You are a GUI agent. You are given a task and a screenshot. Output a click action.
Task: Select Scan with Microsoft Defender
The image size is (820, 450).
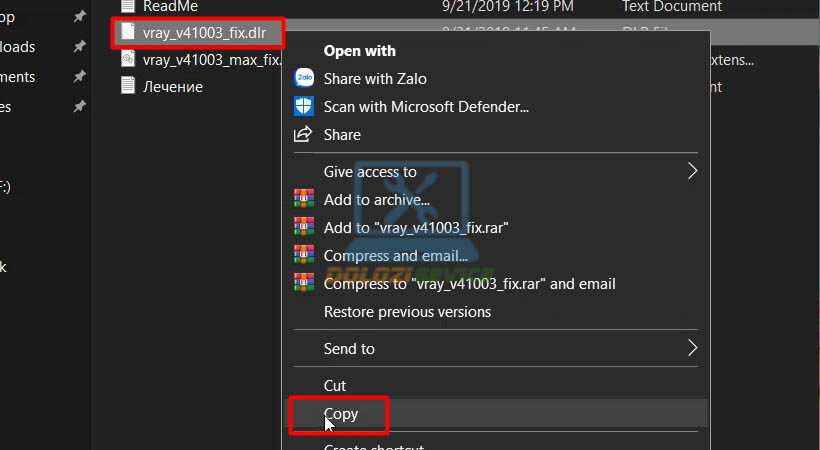point(426,106)
